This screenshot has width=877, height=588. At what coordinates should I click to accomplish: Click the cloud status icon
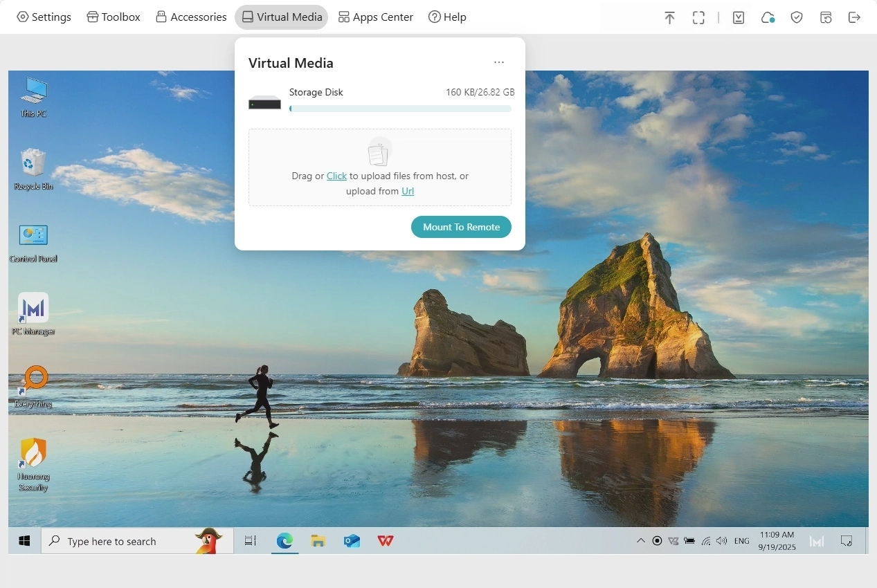pos(768,18)
